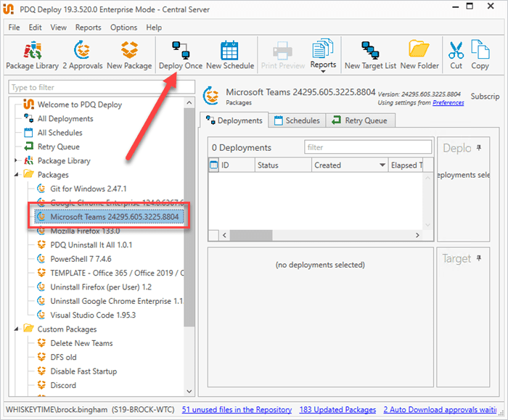Open the Reports menu in menu bar
This screenshot has height=420, width=508.
(x=88, y=28)
